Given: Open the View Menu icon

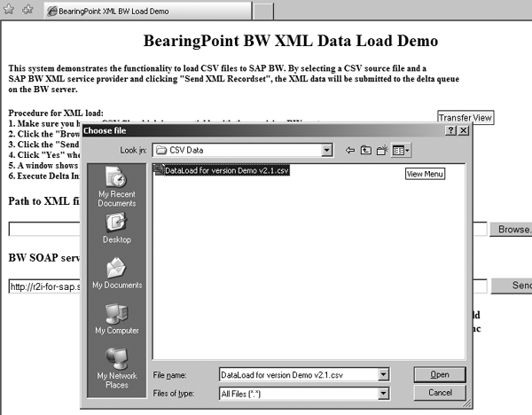Looking at the screenshot, I should click(401, 151).
